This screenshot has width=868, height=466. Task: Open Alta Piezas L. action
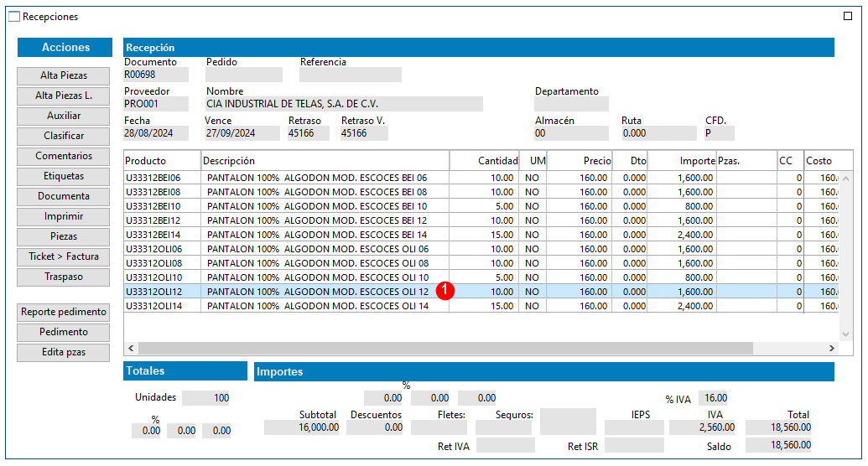64,96
